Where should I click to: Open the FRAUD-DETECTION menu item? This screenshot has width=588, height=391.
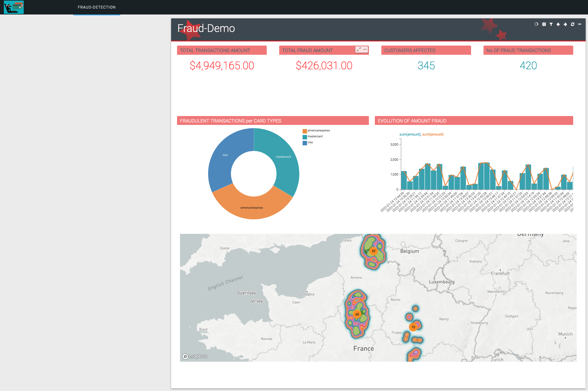(x=97, y=7)
